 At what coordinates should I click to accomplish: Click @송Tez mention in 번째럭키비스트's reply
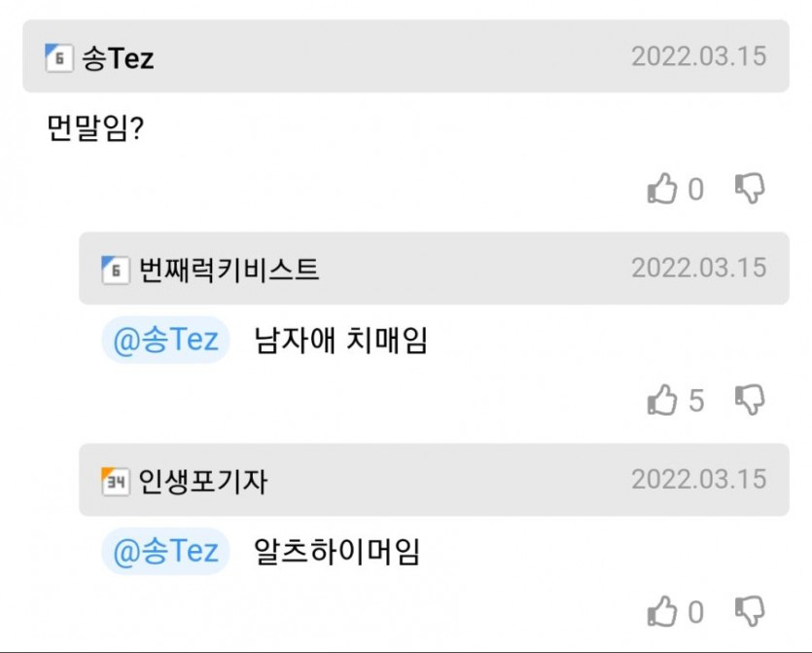(165, 342)
